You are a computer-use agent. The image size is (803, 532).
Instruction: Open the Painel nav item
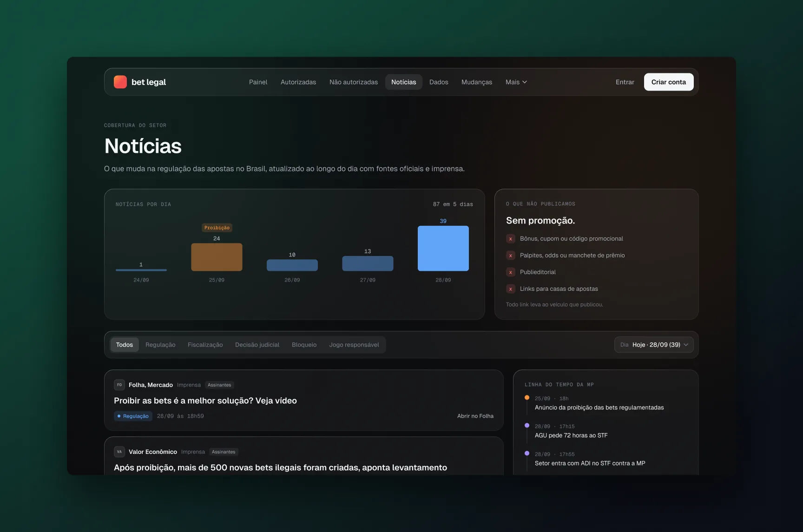[258, 82]
